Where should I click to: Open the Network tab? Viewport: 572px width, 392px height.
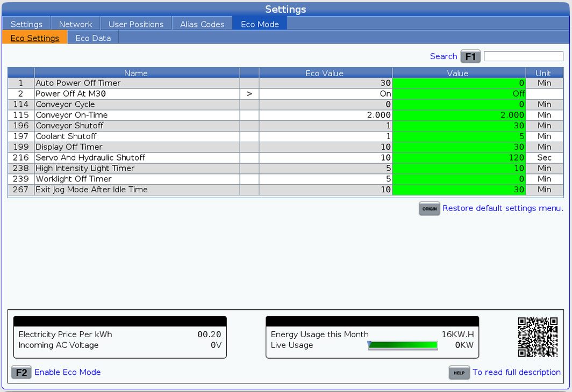(x=75, y=24)
